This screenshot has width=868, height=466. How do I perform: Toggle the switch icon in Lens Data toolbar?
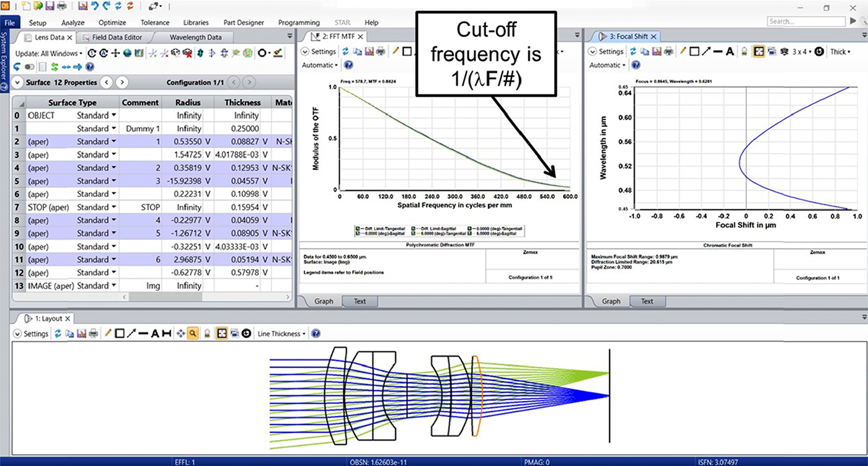[29, 66]
